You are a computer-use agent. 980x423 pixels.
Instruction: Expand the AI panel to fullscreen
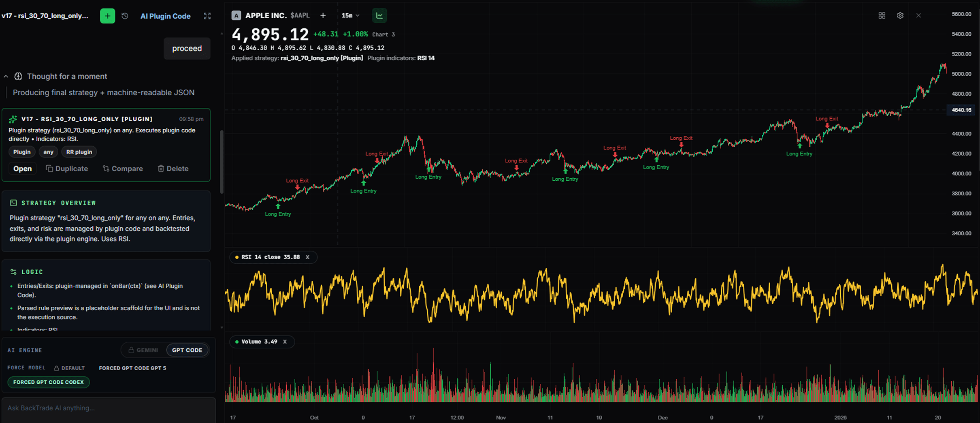pyautogui.click(x=207, y=16)
